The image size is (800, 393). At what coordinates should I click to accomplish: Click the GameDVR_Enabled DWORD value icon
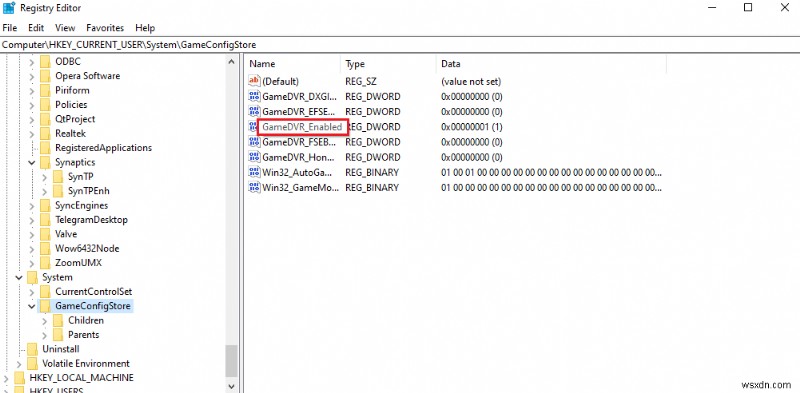coord(253,127)
